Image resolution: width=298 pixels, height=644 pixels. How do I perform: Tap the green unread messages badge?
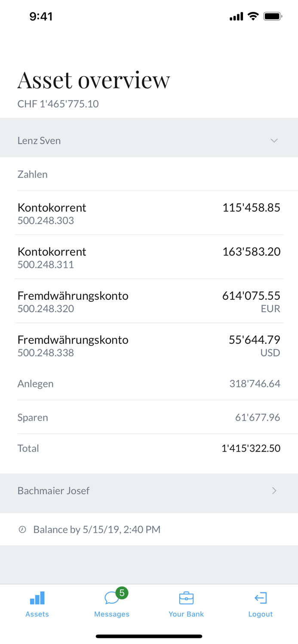[122, 593]
